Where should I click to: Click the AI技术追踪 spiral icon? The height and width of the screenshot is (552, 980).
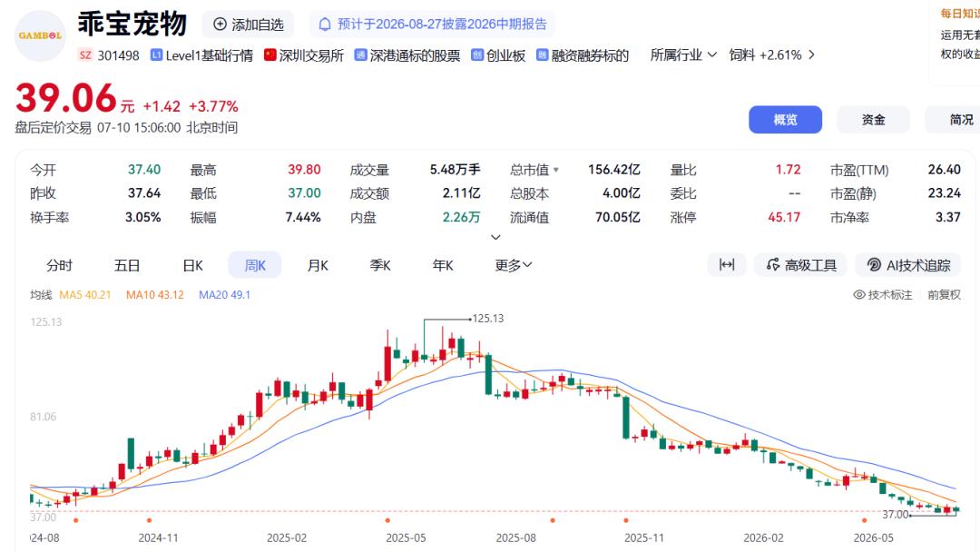click(x=875, y=265)
